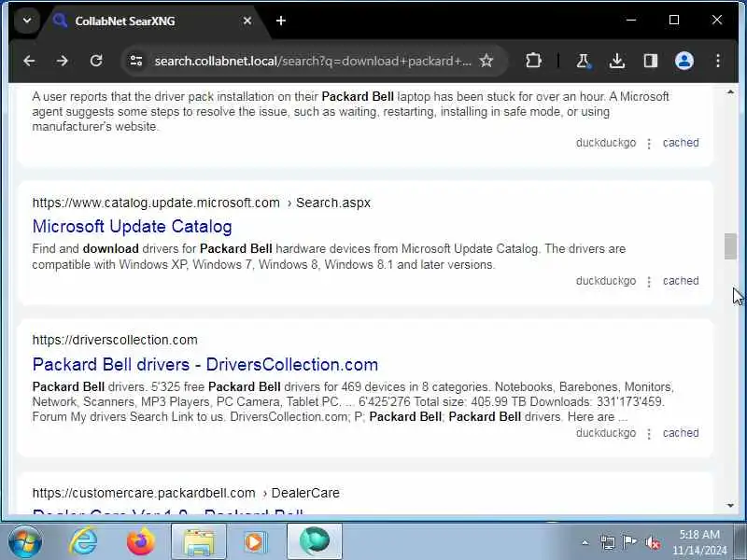Click the scroll up arrow of page scrollbar

coord(730,91)
